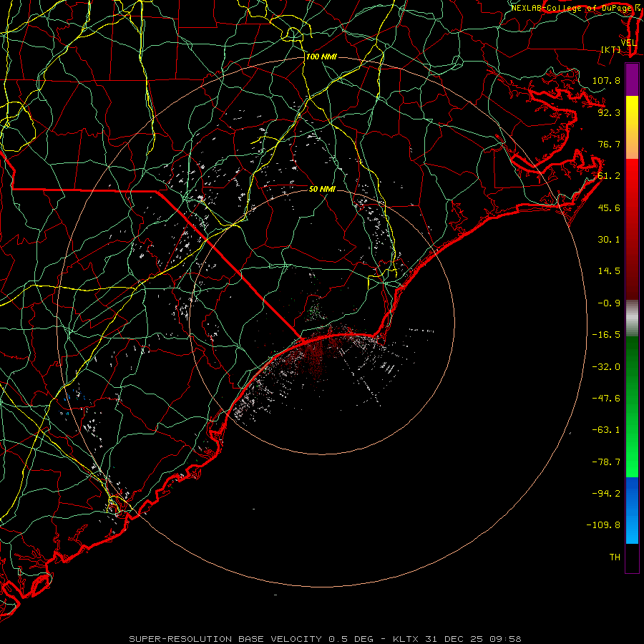Click the 61.2 velocity scale value
This screenshot has height=644, width=644.
609,176
